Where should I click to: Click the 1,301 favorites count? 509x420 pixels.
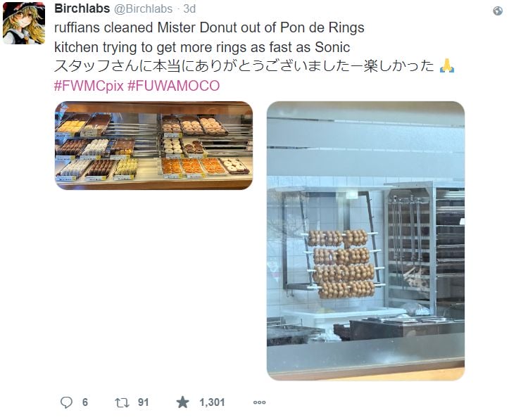pyautogui.click(x=212, y=402)
